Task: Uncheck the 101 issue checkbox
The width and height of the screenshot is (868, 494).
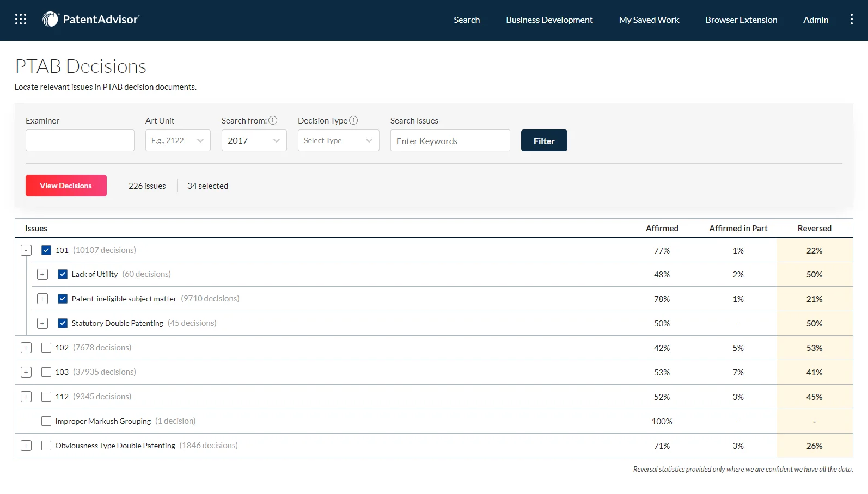Action: click(x=46, y=250)
